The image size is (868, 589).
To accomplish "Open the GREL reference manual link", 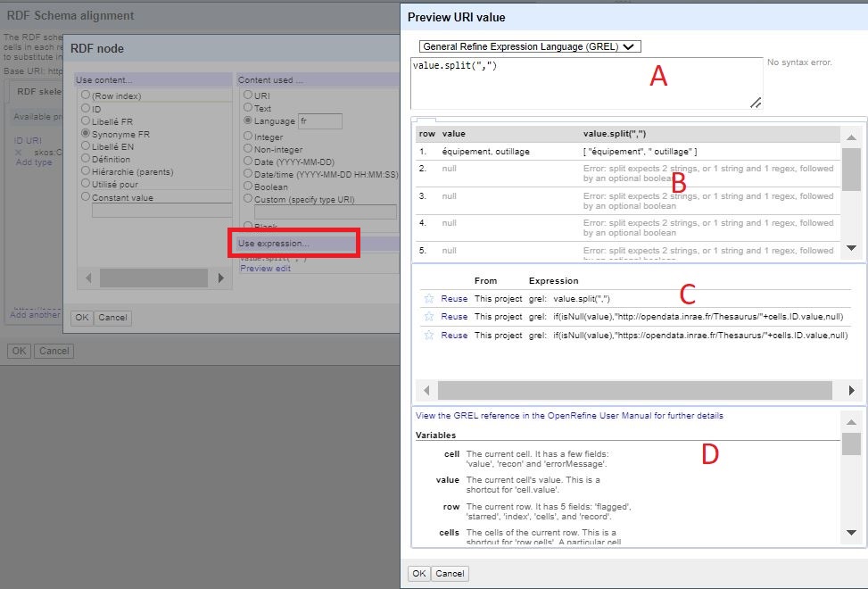I will [569, 416].
